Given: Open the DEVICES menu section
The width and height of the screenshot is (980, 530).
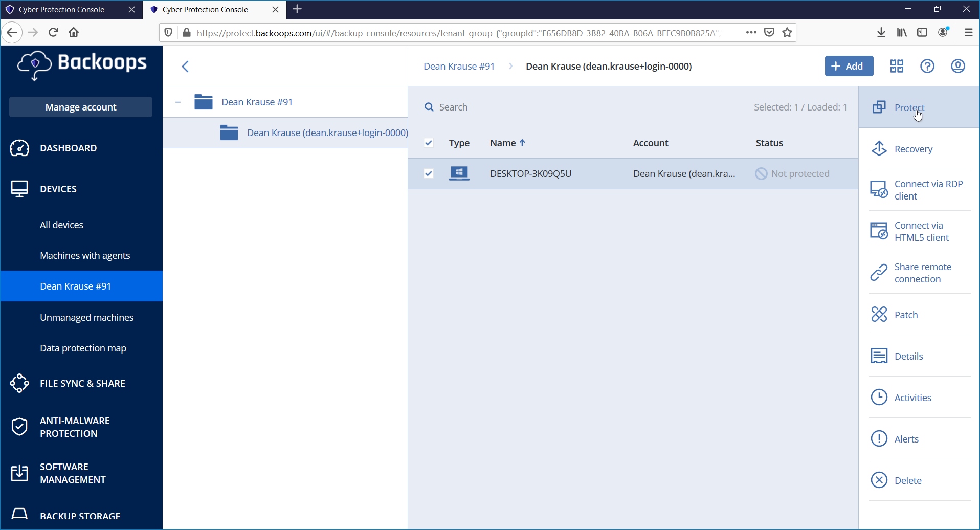Looking at the screenshot, I should click(58, 189).
